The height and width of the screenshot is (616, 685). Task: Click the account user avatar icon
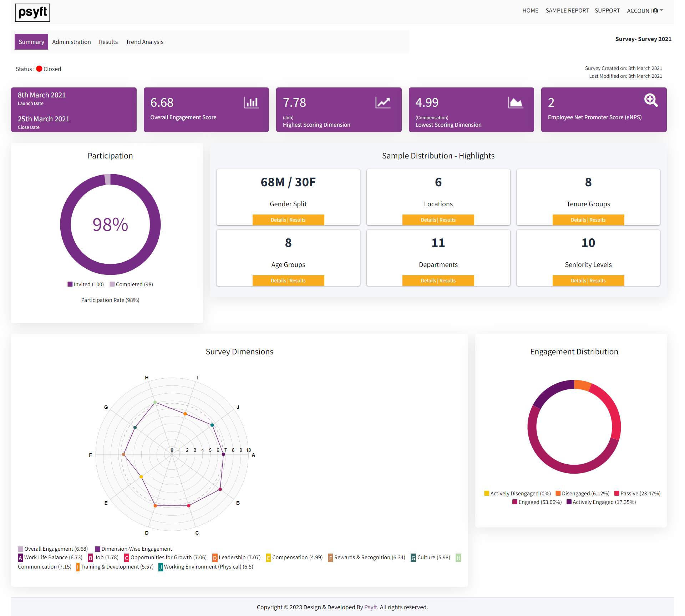pos(656,10)
